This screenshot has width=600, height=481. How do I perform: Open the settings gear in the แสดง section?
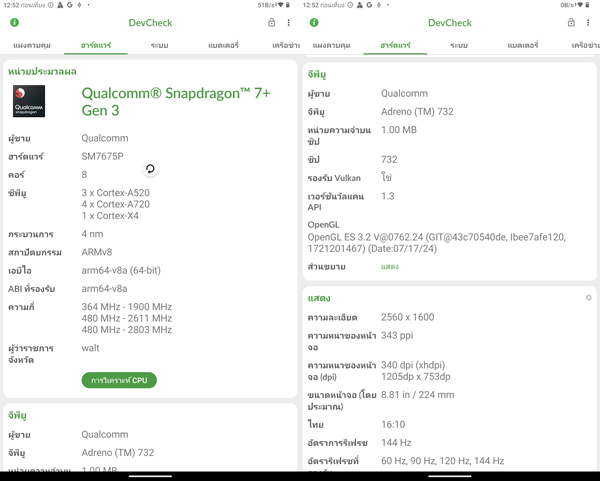click(588, 298)
